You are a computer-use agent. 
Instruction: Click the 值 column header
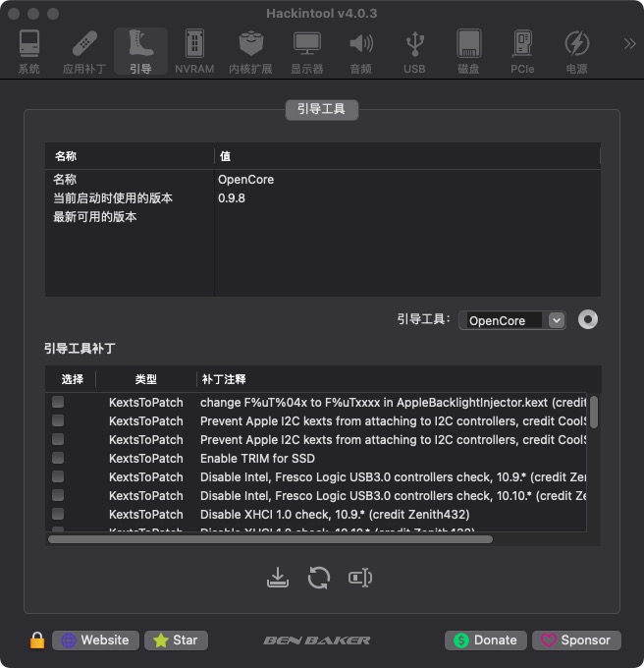click(406, 156)
